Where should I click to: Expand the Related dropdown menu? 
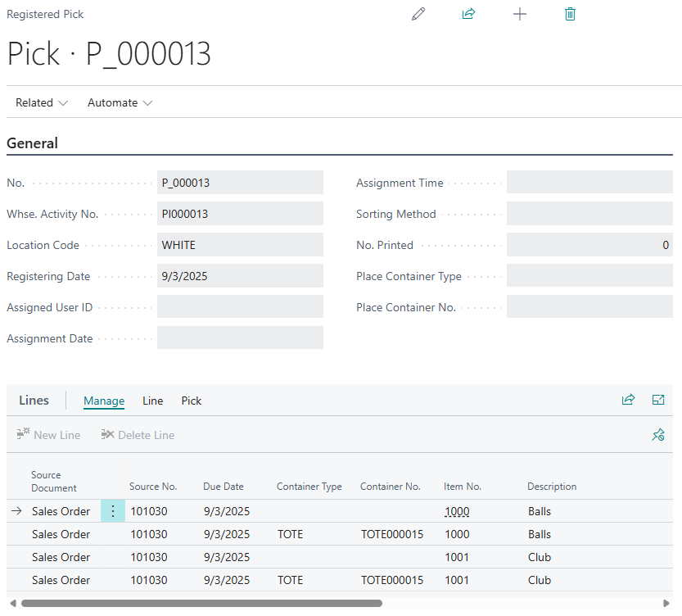(x=42, y=102)
